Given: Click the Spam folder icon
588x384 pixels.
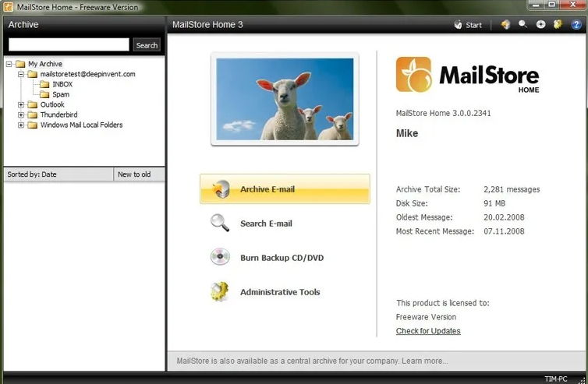Looking at the screenshot, I should [x=44, y=94].
